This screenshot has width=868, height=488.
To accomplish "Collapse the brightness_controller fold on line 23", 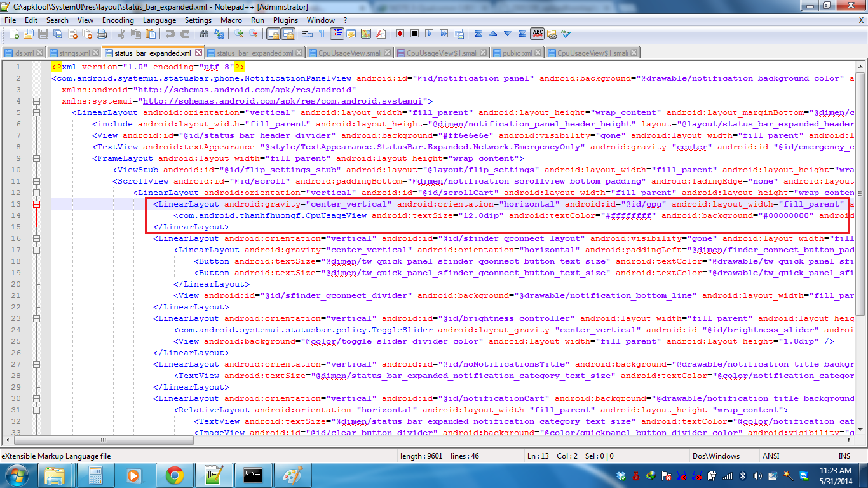I will [36, 319].
